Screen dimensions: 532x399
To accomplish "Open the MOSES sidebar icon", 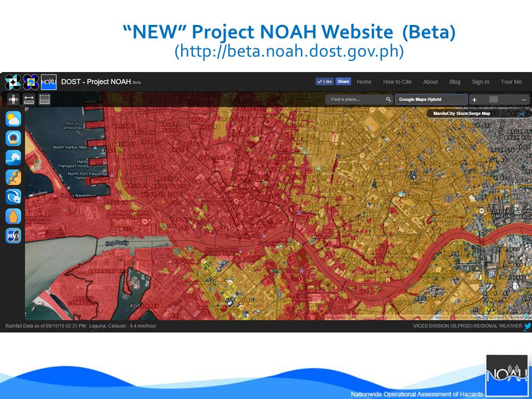I will coord(13,236).
